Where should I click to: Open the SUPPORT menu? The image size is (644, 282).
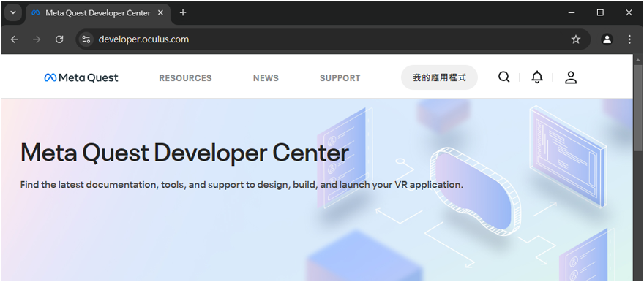[340, 78]
